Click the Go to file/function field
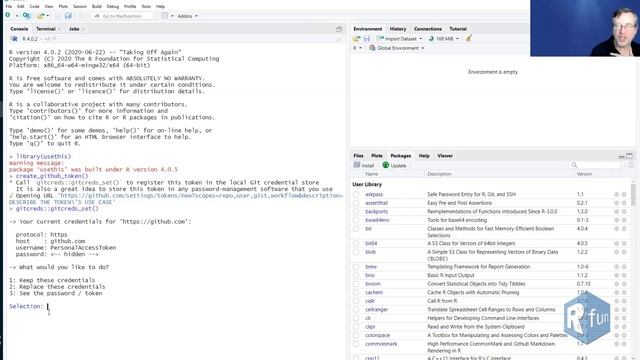Viewport: 640px width, 360px height. [x=122, y=16]
